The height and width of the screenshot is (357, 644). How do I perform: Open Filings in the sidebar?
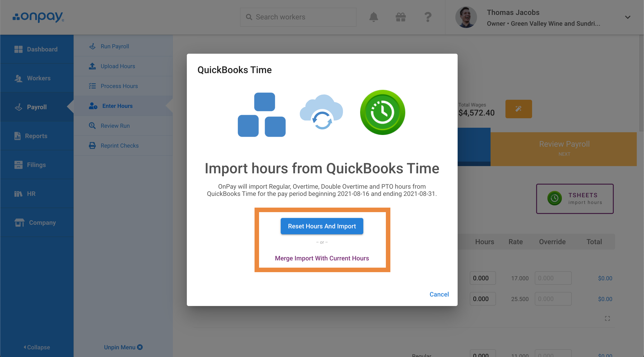(37, 165)
